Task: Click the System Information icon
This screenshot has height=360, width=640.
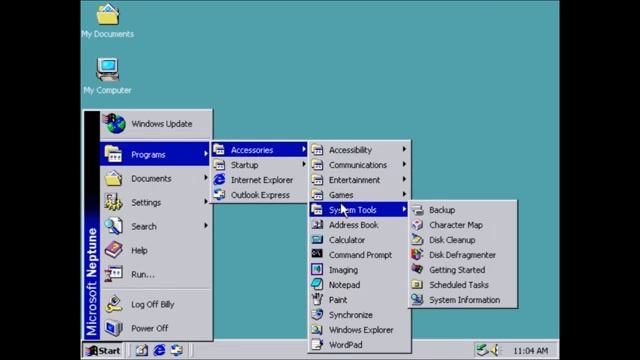Action: coord(417,300)
